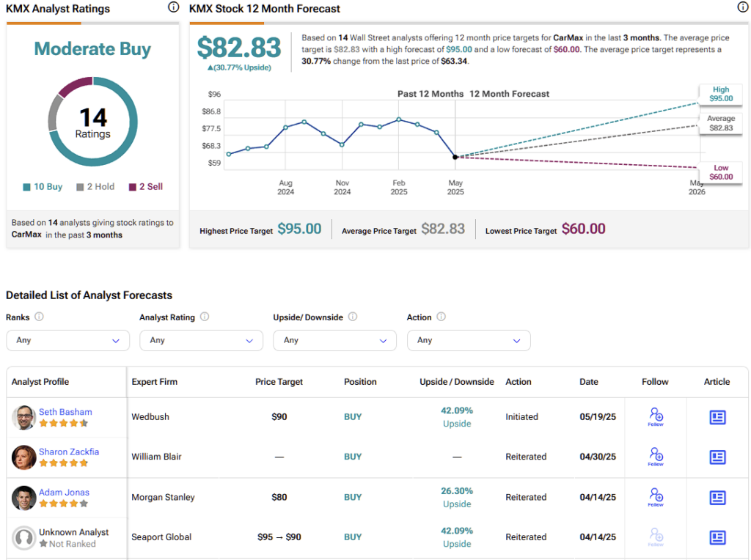Click Seth Basham's star rating
The width and height of the screenshot is (751, 560).
coord(64,423)
